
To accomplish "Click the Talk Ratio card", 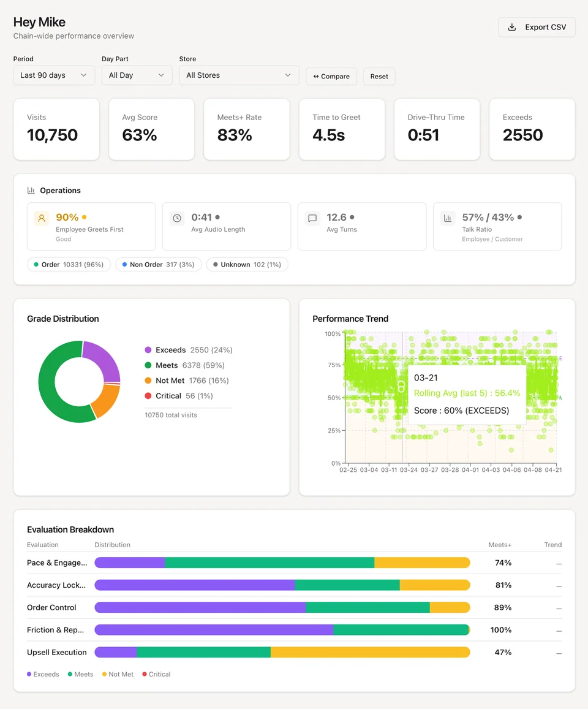I will click(x=497, y=227).
